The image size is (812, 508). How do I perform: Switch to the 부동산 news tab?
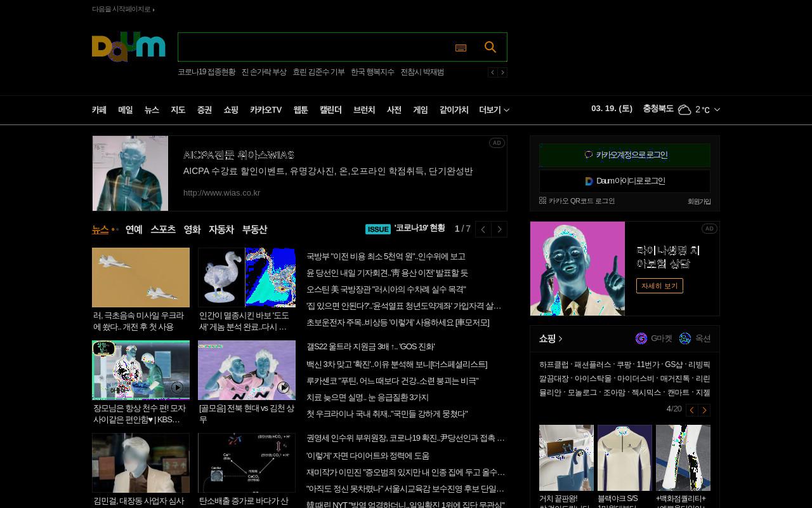[255, 229]
